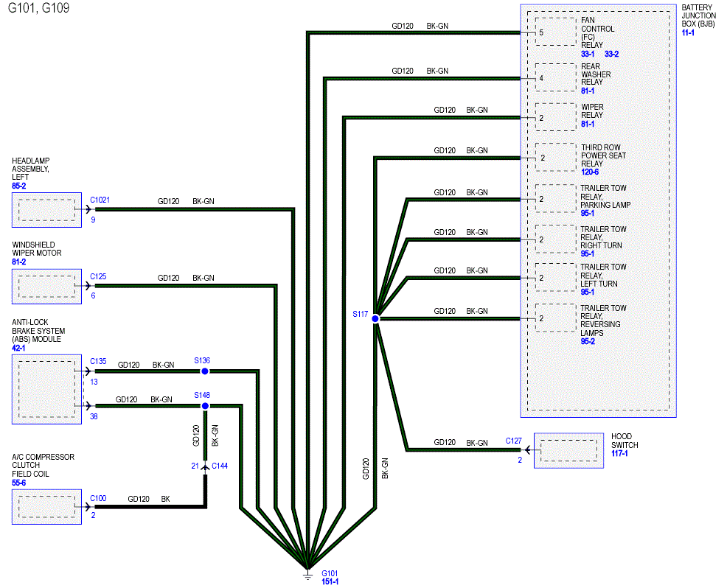Open the ABS Module 42-1 link
The image size is (727, 588).
click(x=18, y=348)
